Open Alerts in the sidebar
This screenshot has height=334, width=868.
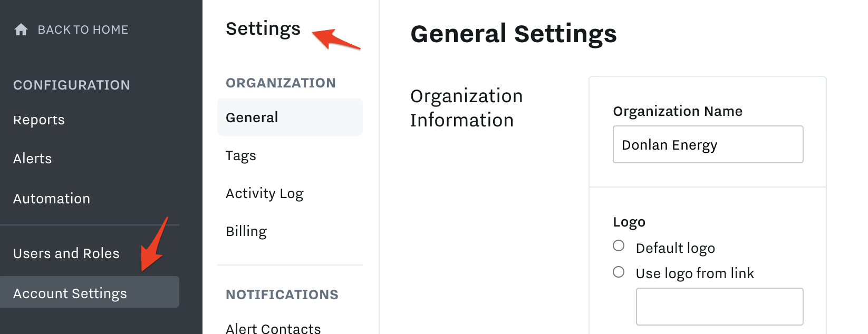[x=33, y=159]
